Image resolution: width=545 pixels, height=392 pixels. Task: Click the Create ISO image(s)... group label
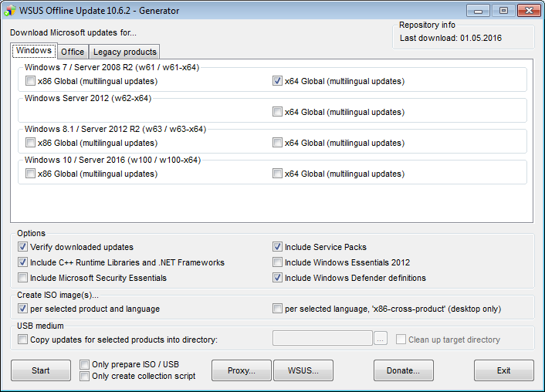[58, 295]
